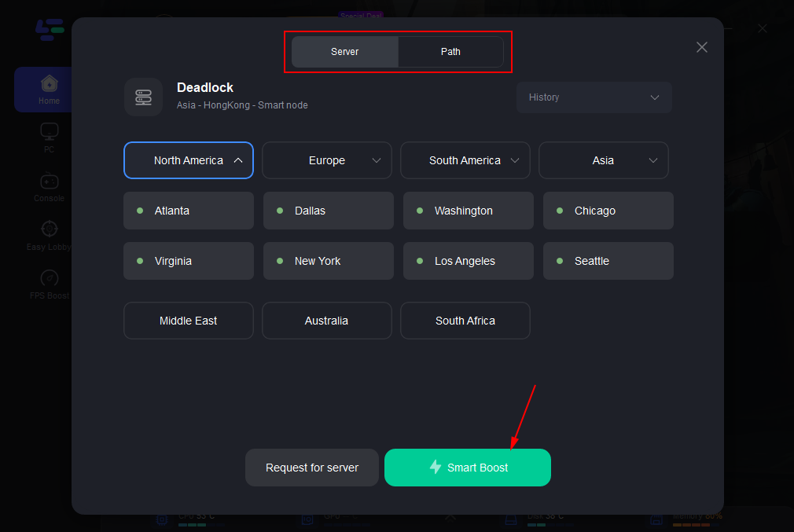794x532 pixels.
Task: Open the Console gamepad icon
Action: 49,181
